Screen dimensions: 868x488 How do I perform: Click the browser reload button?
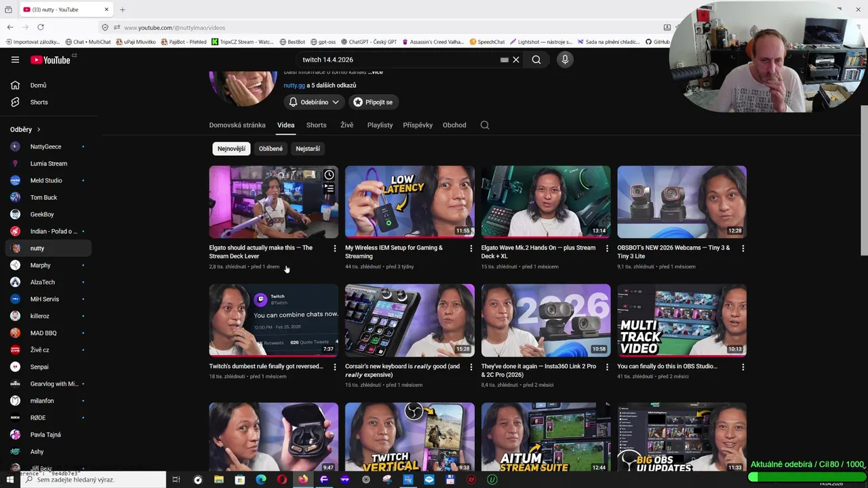41,27
